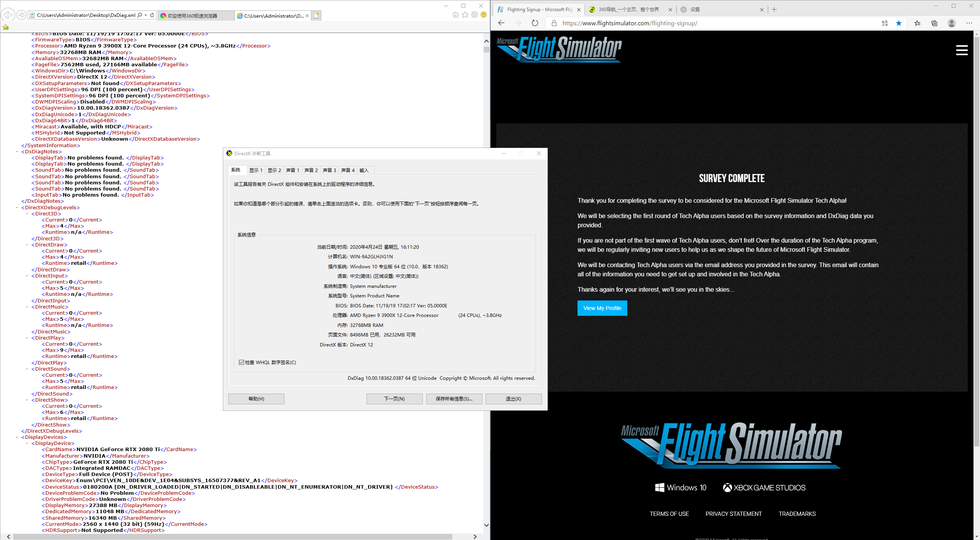Screen dimensions: 980x540
Task: Open the 声音 1 tab
Action: [x=293, y=170]
